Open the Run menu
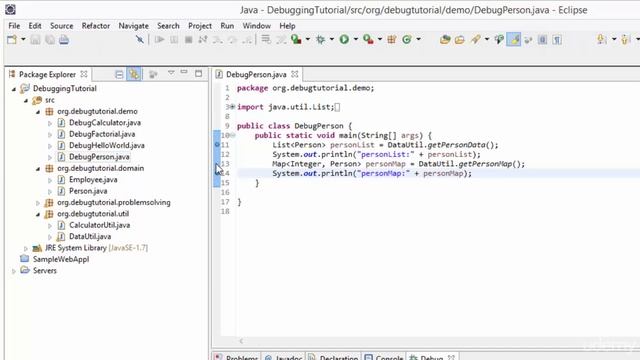 pos(227,26)
